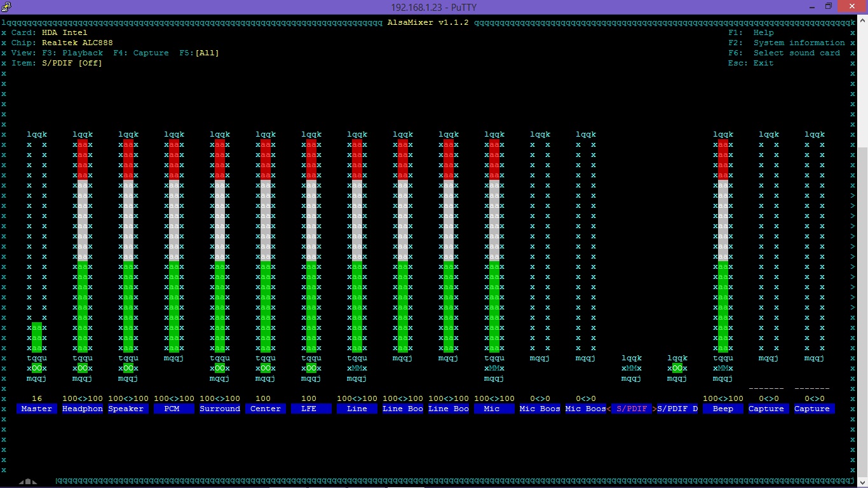The width and height of the screenshot is (868, 488).
Task: Unmute the selected S/PDIF item
Action: pyautogui.click(x=632, y=368)
